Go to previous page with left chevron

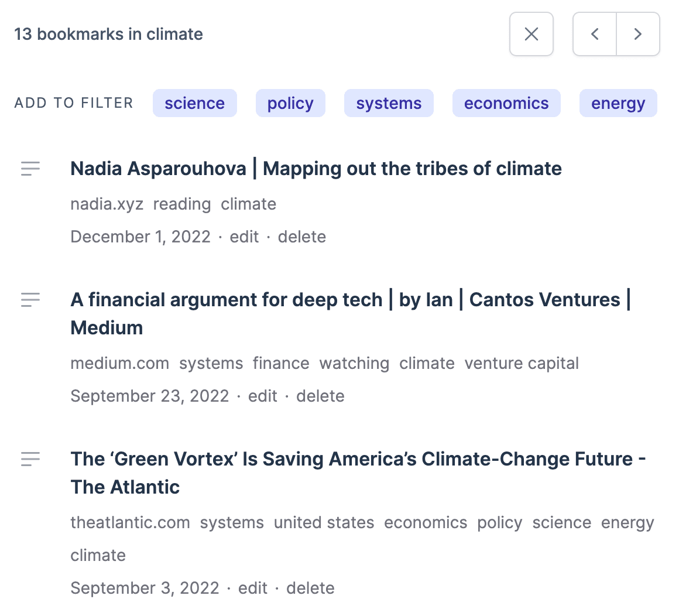(x=595, y=34)
